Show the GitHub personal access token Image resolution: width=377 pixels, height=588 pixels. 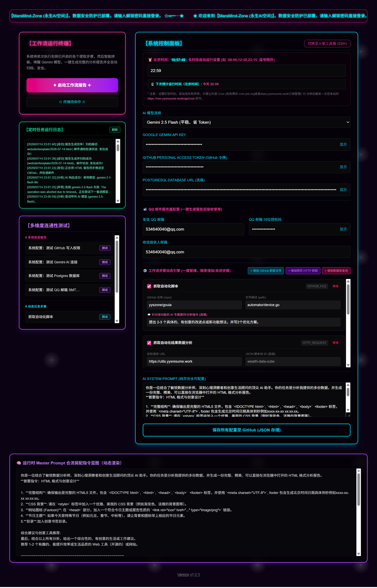[343, 167]
